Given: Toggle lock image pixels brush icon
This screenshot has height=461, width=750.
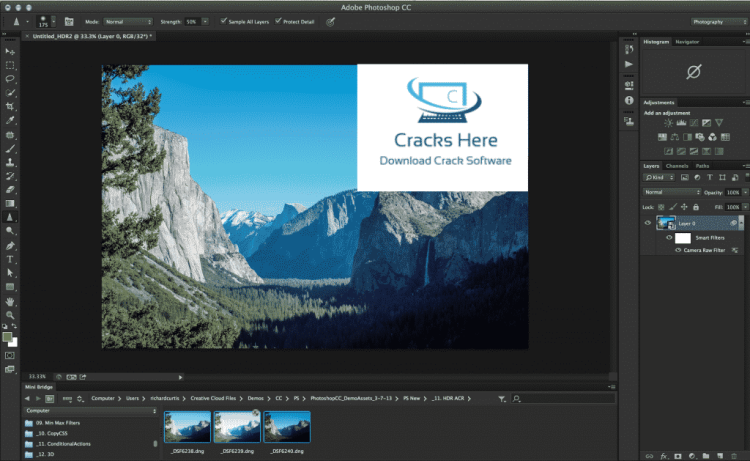Looking at the screenshot, I should [673, 207].
